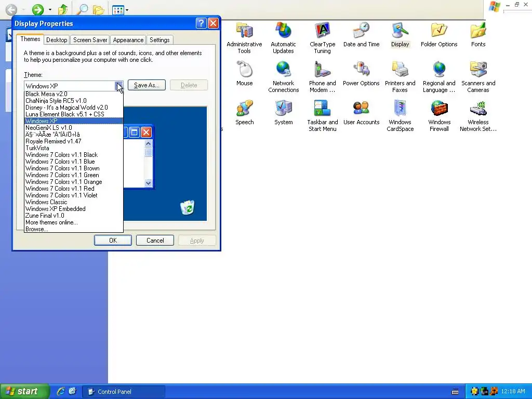This screenshot has height=399, width=532.
Task: Select Disney - It's a Magical World theme
Action: [x=74, y=108]
